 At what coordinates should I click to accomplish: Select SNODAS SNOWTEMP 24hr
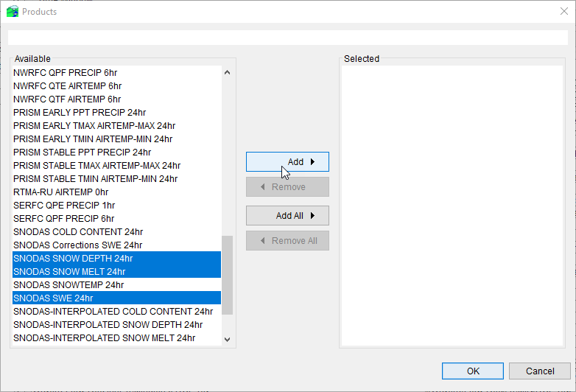117,284
